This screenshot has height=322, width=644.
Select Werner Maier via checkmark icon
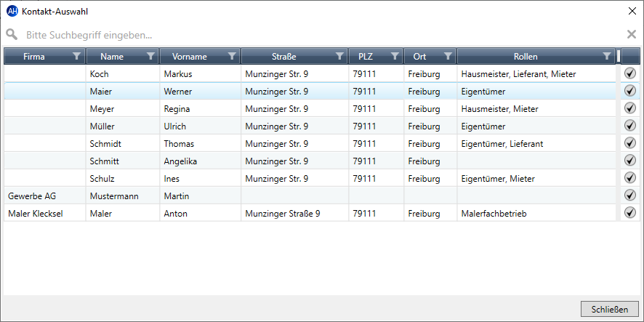coord(629,91)
